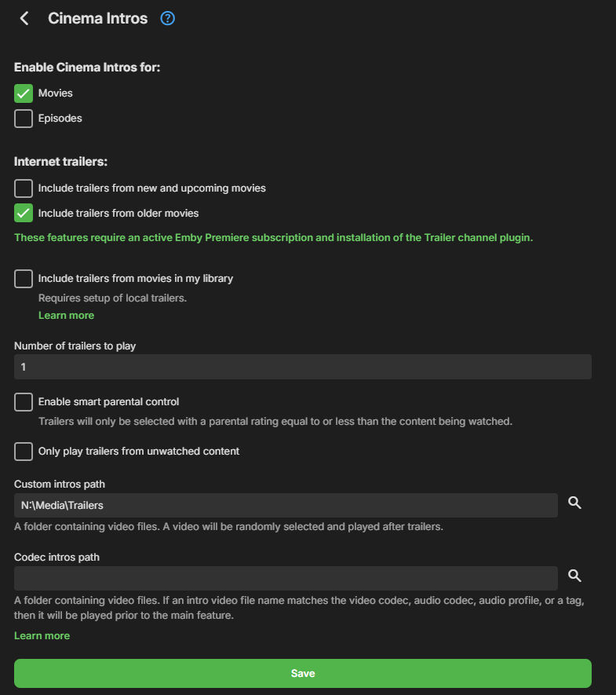Open Learn more link under local trailers
This screenshot has height=695, width=616.
coord(66,316)
